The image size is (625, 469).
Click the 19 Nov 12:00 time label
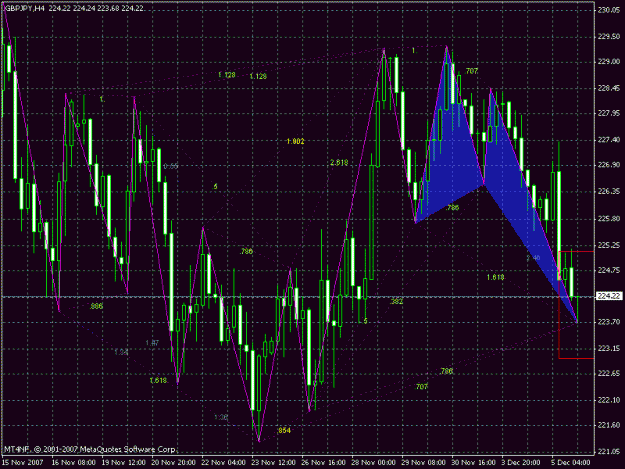(x=124, y=463)
